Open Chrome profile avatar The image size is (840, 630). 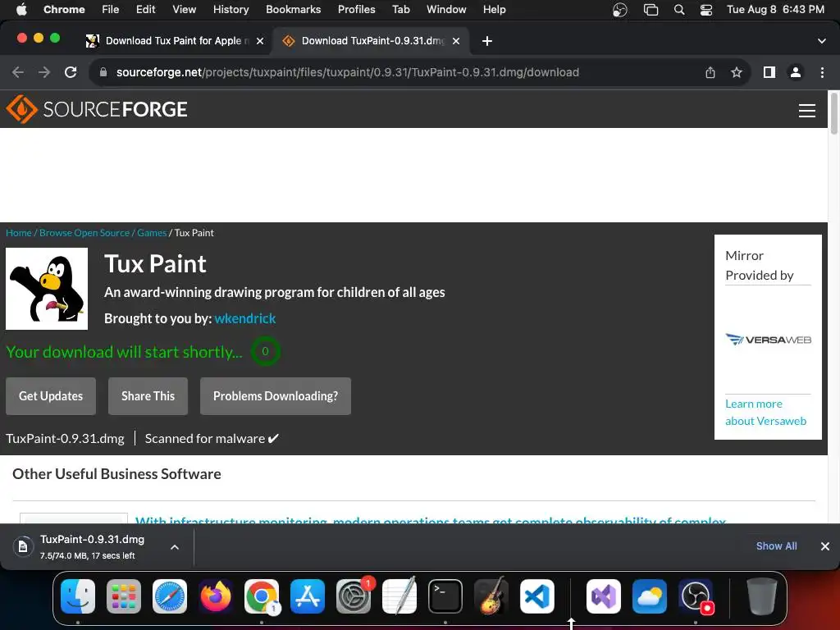click(x=796, y=72)
